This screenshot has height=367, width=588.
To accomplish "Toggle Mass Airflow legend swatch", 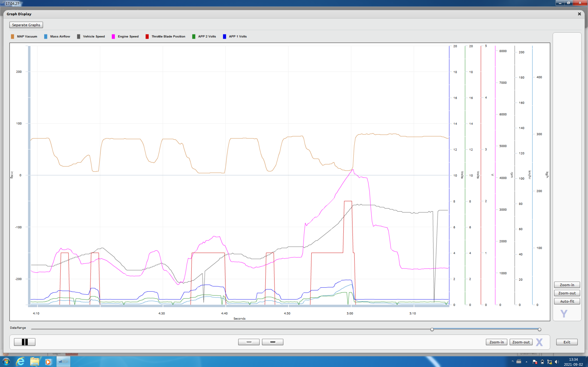I will point(46,36).
